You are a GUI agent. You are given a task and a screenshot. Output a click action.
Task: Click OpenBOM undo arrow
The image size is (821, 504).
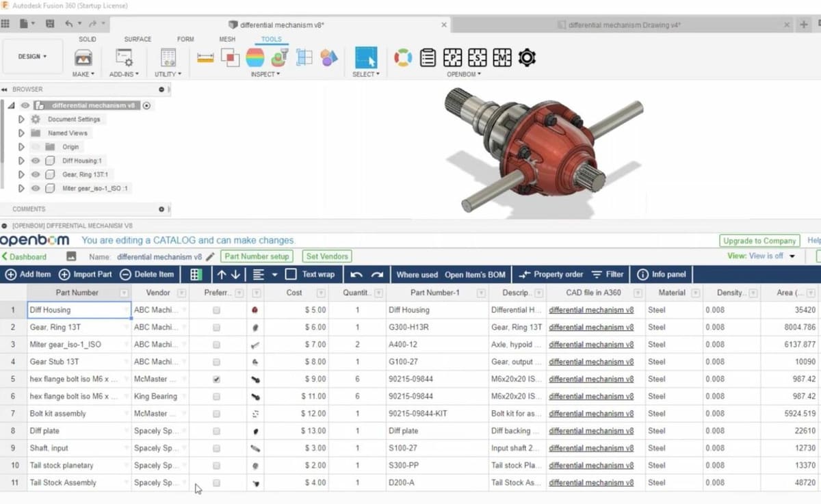pyautogui.click(x=356, y=275)
